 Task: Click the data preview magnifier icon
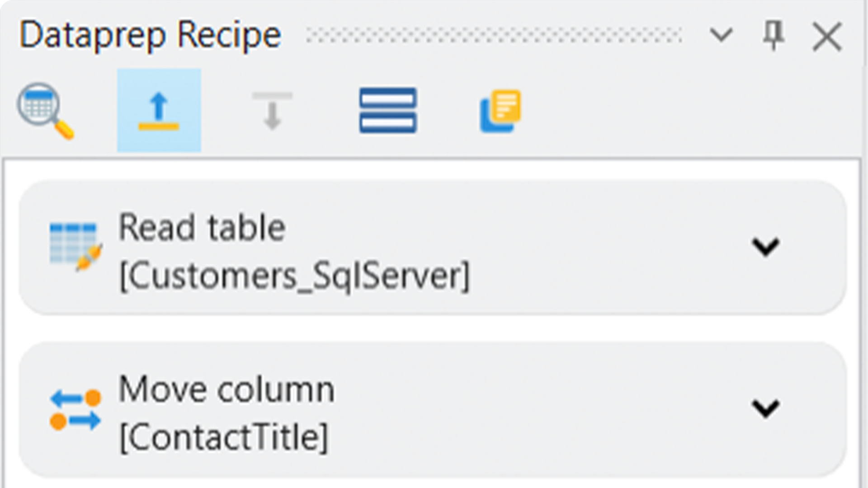45,111
